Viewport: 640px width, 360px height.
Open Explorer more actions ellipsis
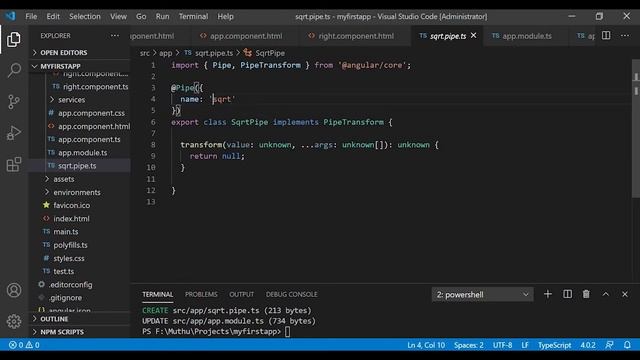(115, 36)
